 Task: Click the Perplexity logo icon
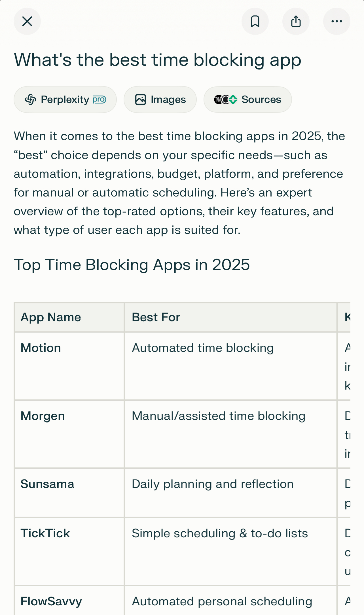[31, 100]
